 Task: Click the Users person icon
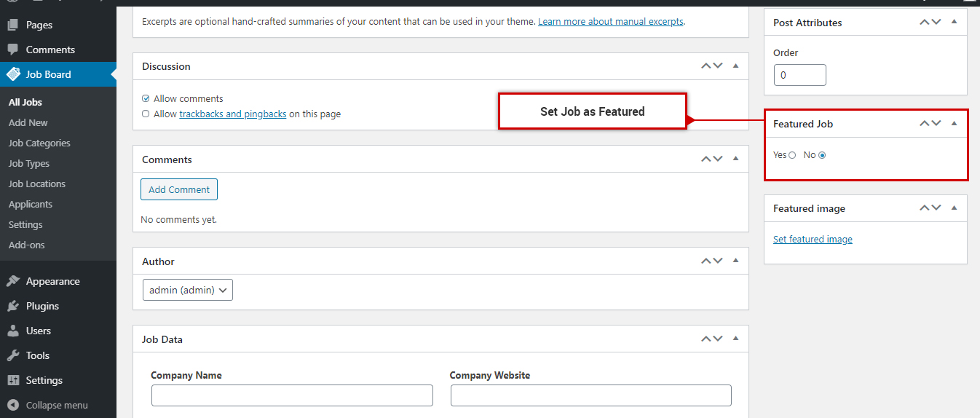[13, 331]
